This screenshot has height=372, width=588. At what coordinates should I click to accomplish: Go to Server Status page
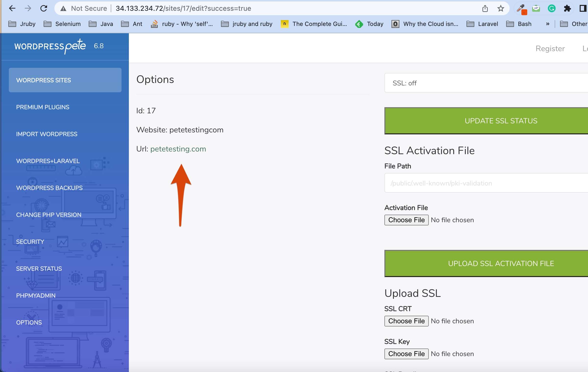coord(39,268)
